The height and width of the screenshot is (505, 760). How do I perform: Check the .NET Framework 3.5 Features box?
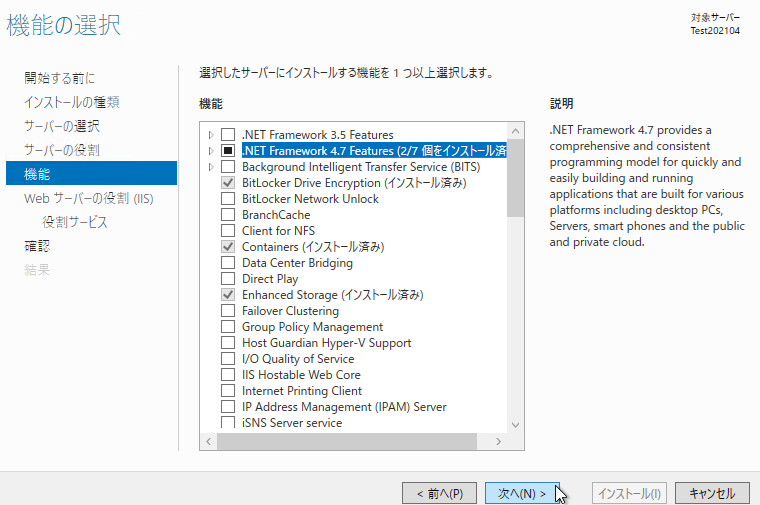click(x=228, y=134)
